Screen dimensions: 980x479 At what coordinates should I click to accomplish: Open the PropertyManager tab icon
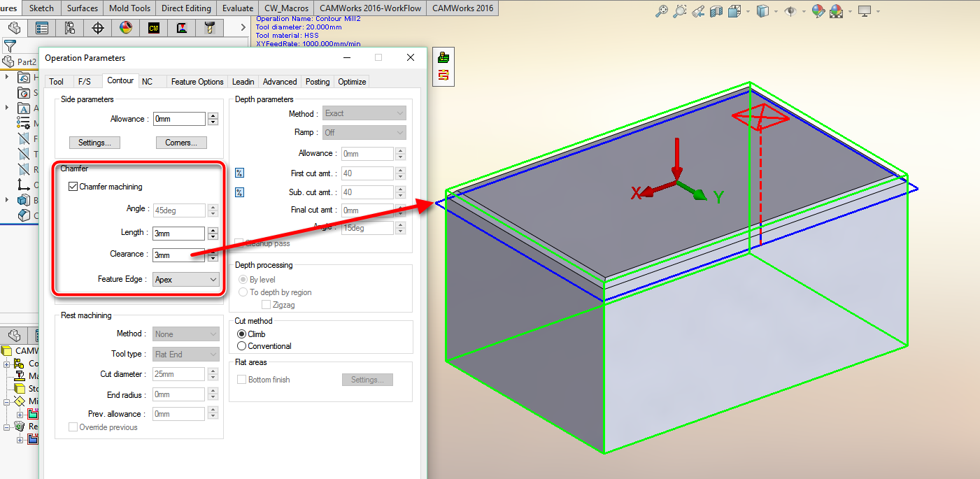pos(42,28)
